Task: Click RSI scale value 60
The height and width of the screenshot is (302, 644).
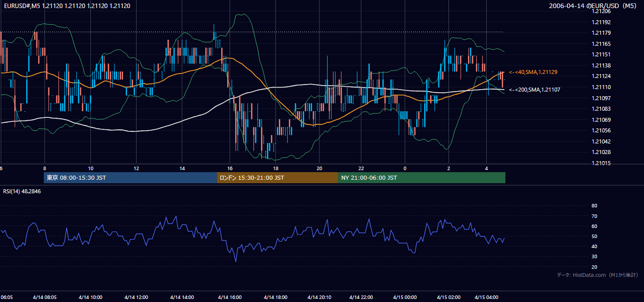Action: pyautogui.click(x=595, y=226)
